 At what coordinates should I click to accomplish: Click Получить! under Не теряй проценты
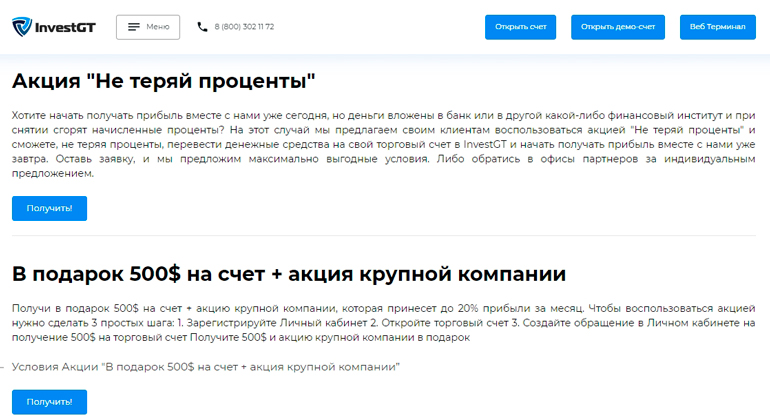pos(50,208)
